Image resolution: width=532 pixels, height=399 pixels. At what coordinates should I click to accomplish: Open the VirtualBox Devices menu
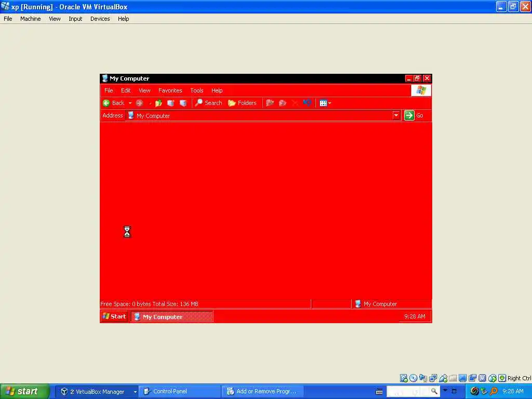click(x=100, y=19)
